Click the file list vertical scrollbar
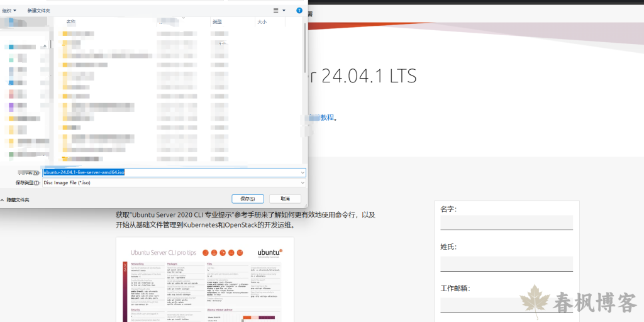 coord(304,48)
